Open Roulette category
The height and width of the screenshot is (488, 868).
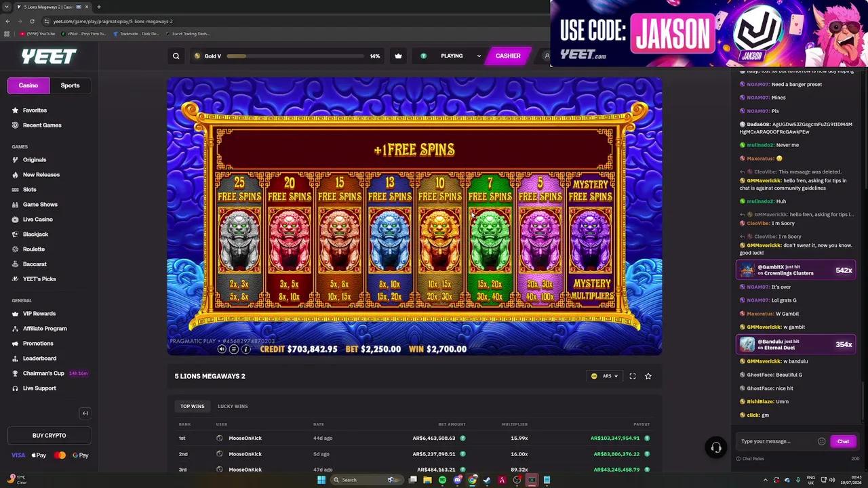(34, 249)
